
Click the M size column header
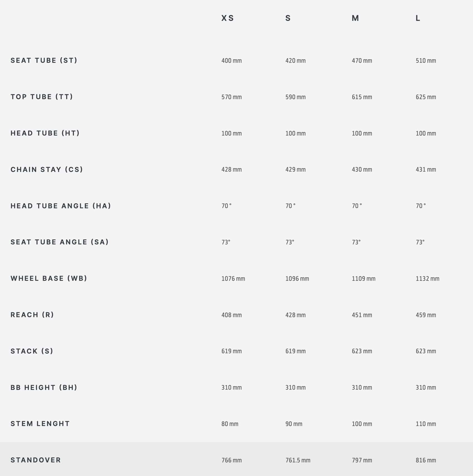(x=355, y=18)
